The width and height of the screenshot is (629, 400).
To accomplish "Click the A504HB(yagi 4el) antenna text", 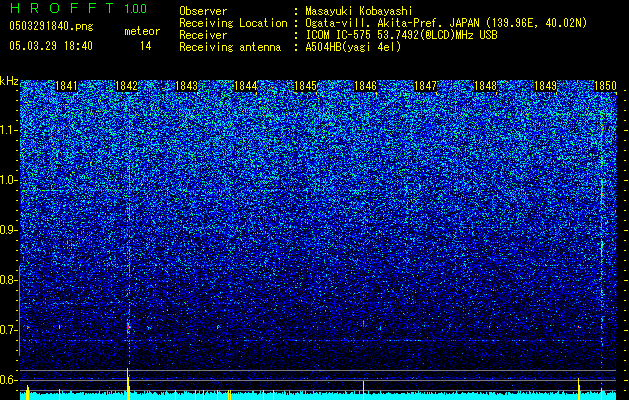I will (x=353, y=47).
